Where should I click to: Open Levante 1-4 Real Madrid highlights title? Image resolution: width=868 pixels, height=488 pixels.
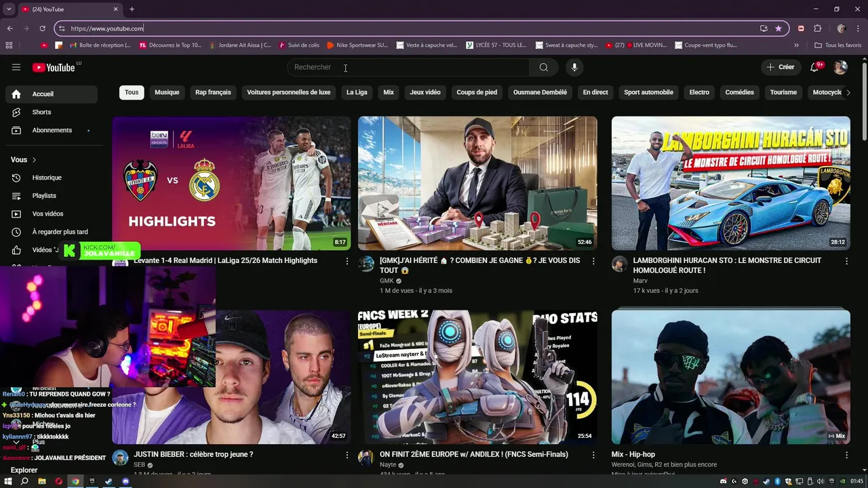click(x=225, y=261)
